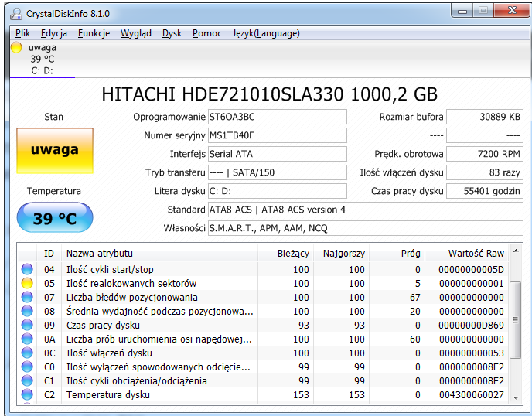The image size is (532, 416).
Task: Select the Ilość włączeń dysku attribute row
Action: pos(263,353)
